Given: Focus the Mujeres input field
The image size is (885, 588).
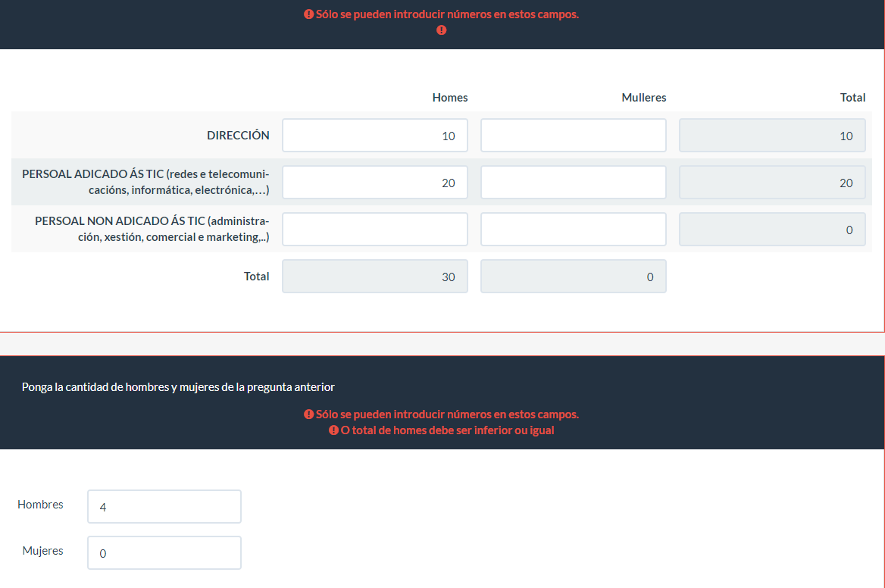Looking at the screenshot, I should pyautogui.click(x=164, y=553).
